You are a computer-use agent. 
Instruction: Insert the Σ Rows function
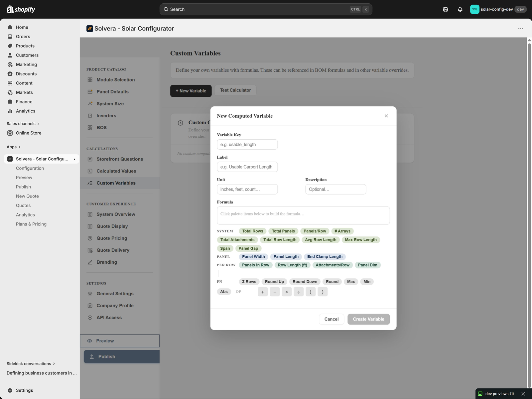(x=249, y=282)
